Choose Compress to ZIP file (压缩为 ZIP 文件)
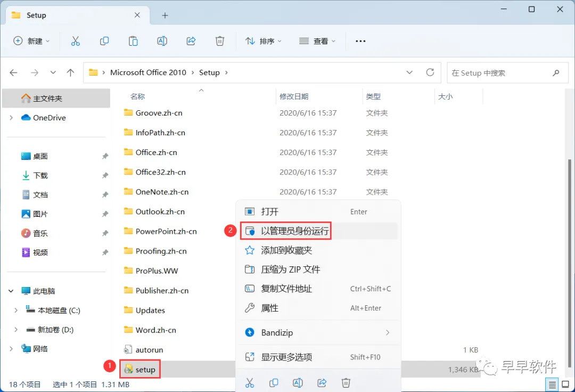This screenshot has height=392, width=575. tap(318, 269)
